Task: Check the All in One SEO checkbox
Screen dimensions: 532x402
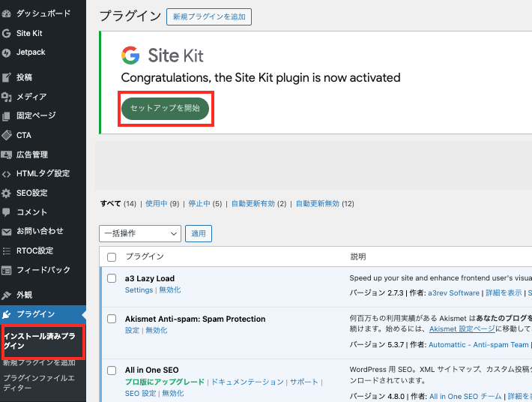Action: click(112, 370)
